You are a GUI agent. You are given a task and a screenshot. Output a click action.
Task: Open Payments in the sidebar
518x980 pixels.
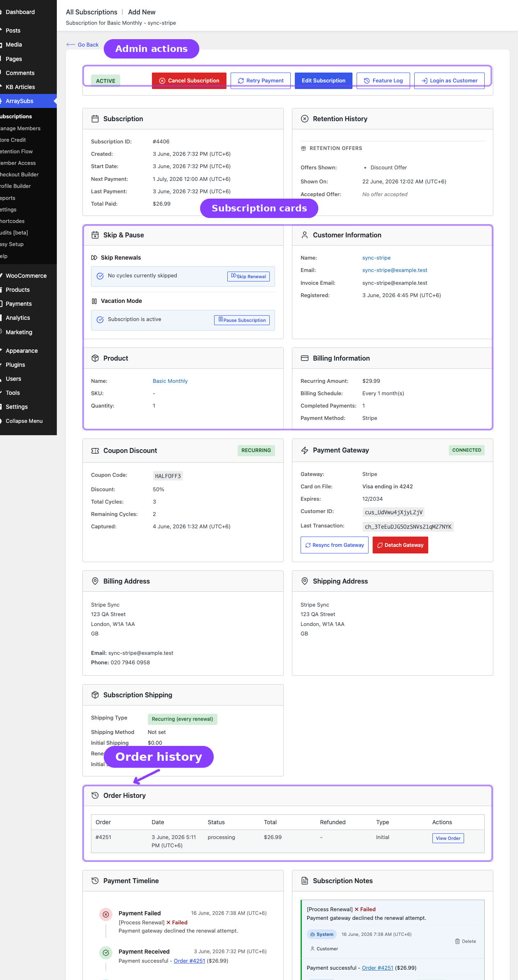point(28,304)
